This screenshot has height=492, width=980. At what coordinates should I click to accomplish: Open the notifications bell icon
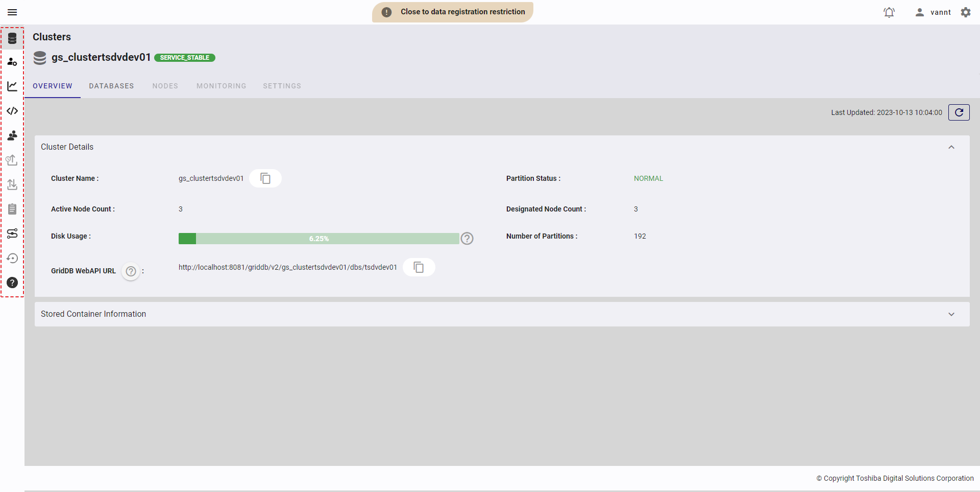[889, 12]
